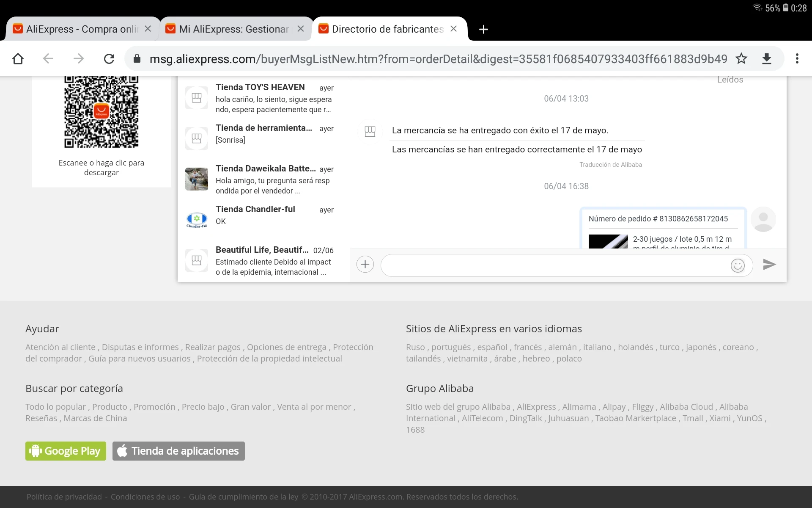
Task: Open a new browser tab
Action: tap(483, 29)
